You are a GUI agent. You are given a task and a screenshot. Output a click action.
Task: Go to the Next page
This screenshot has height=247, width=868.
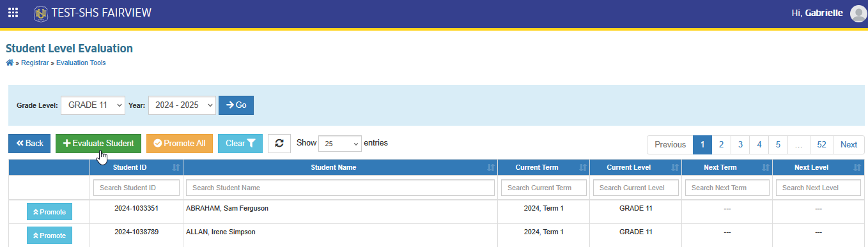click(x=849, y=145)
